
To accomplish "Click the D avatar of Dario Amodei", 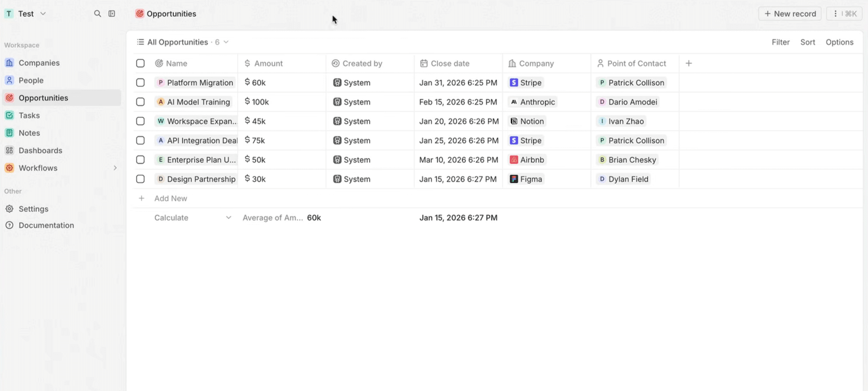I will pos(602,102).
